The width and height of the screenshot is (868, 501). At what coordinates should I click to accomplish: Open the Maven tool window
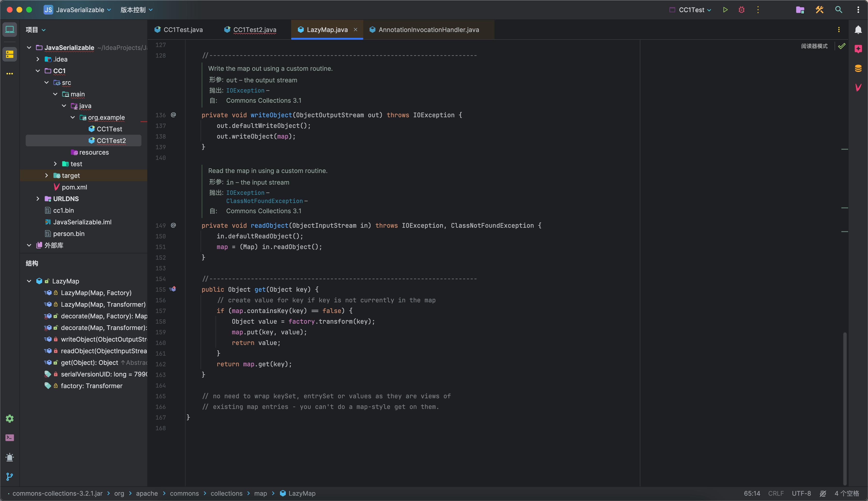click(x=858, y=87)
